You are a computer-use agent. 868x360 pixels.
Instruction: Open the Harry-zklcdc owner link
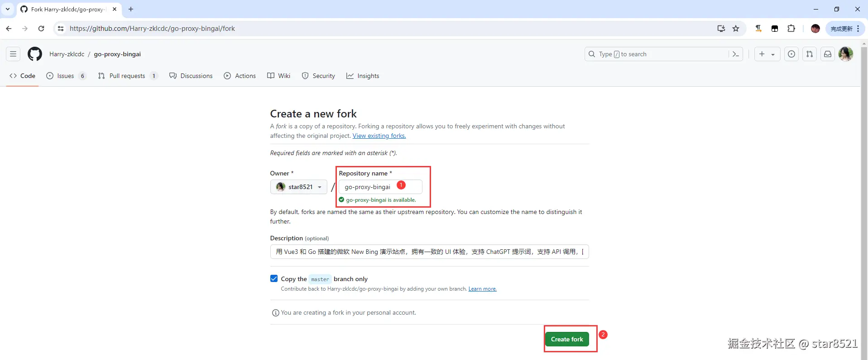click(67, 54)
